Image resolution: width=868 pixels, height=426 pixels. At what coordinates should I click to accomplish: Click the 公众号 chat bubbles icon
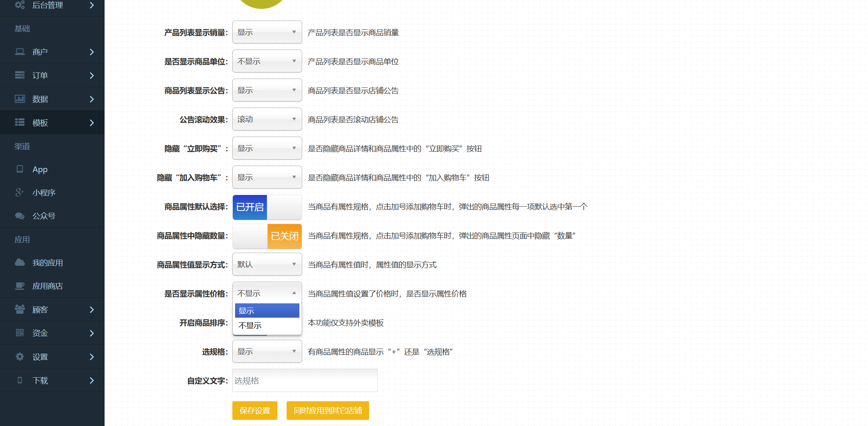tap(20, 216)
